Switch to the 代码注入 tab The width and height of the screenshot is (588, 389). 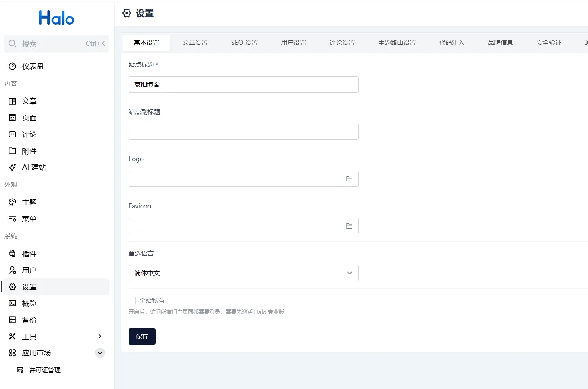tap(451, 43)
